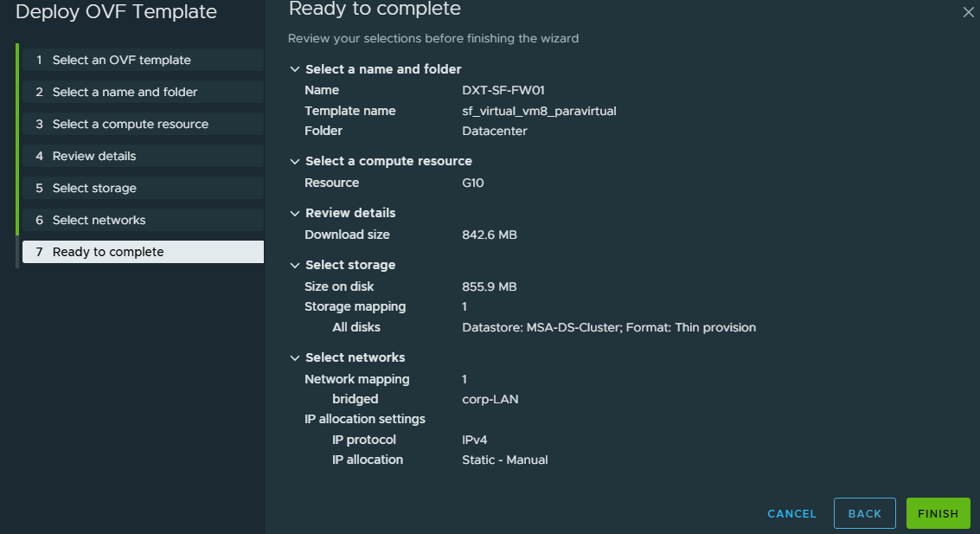
Task: Collapse the 'Review details' section chevron
Action: 295,213
